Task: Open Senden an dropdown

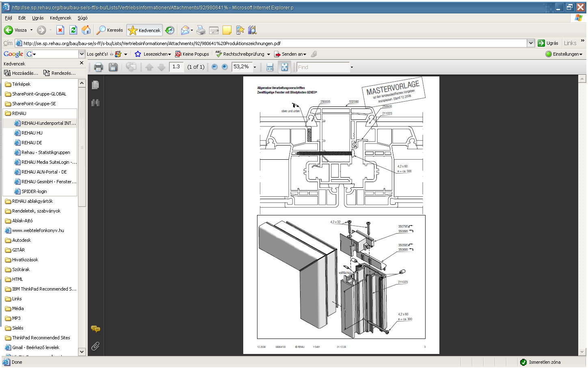Action: [x=290, y=54]
